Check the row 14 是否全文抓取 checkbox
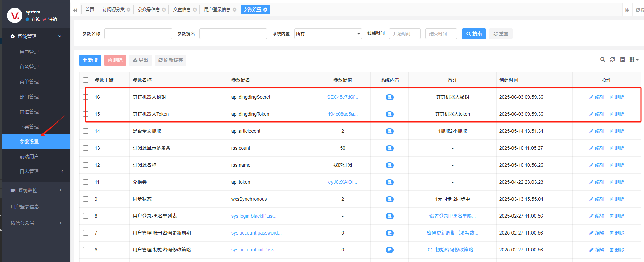Image resolution: width=644 pixels, height=262 pixels. click(x=86, y=131)
